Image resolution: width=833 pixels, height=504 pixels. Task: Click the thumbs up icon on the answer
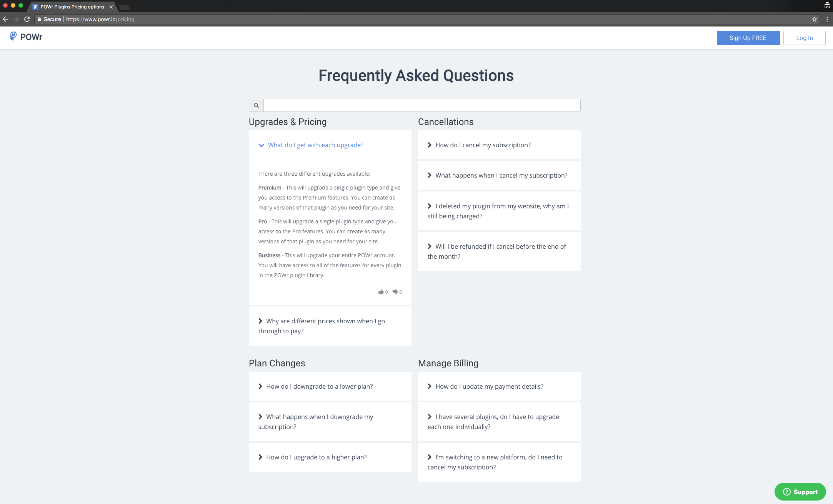(381, 292)
